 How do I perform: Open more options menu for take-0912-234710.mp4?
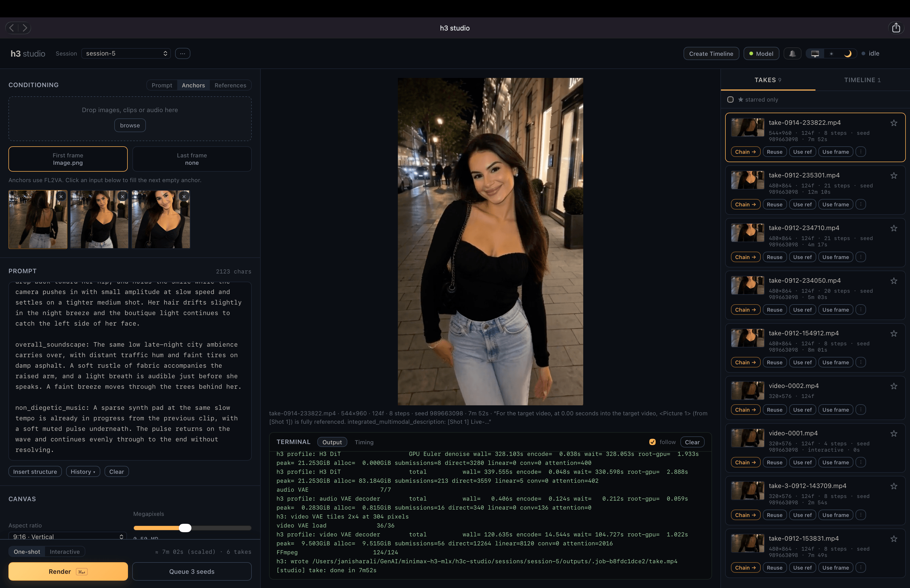click(861, 257)
